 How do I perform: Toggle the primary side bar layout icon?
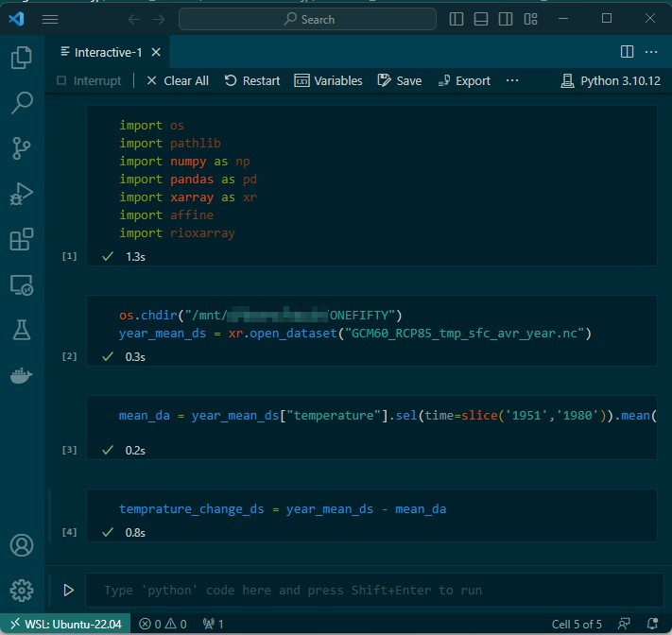456,19
